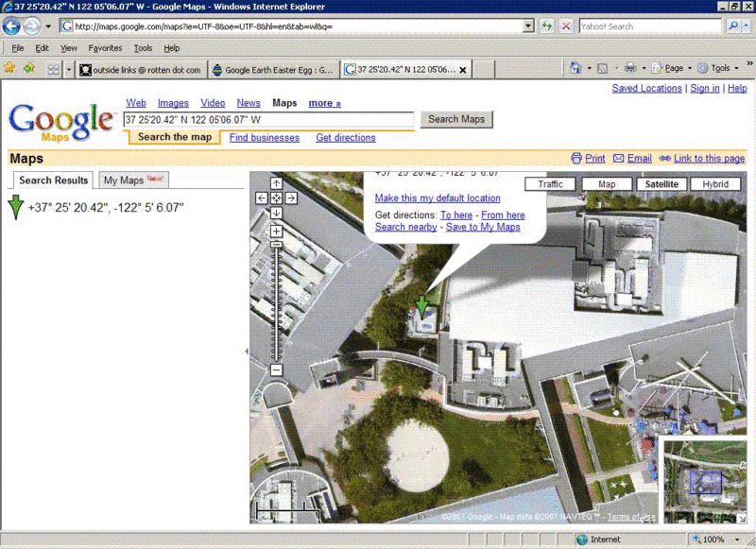
Task: Click the green marker on the map
Action: 421,307
